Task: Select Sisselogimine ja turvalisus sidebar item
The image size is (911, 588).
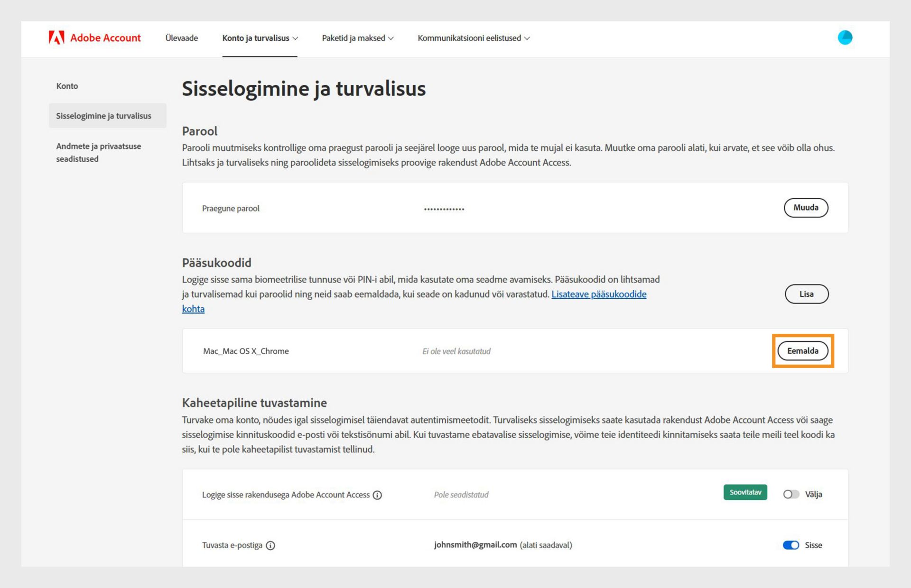Action: tap(103, 116)
